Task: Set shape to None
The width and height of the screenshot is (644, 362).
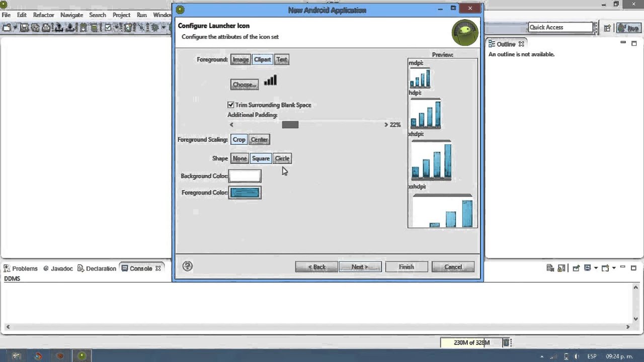Action: pos(239,158)
